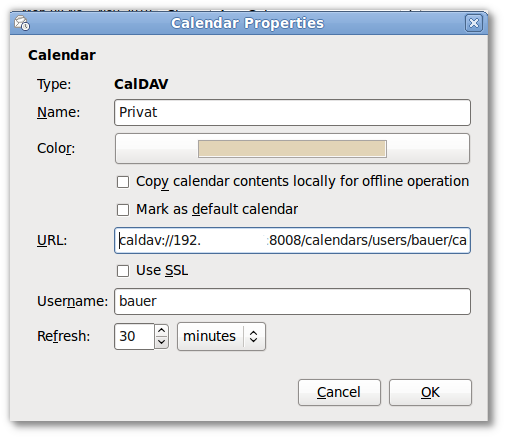Click the Username field showing bauer
The width and height of the screenshot is (505, 438).
tap(292, 302)
